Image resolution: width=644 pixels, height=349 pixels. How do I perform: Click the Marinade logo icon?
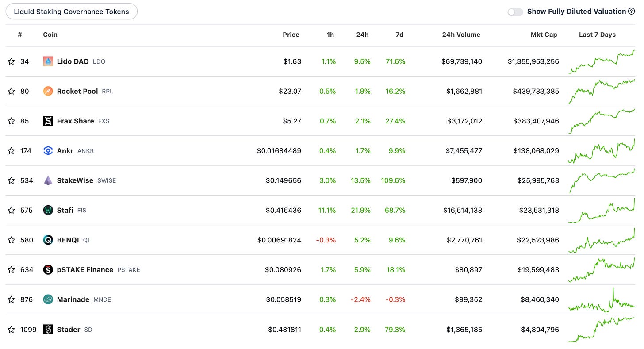coord(48,299)
